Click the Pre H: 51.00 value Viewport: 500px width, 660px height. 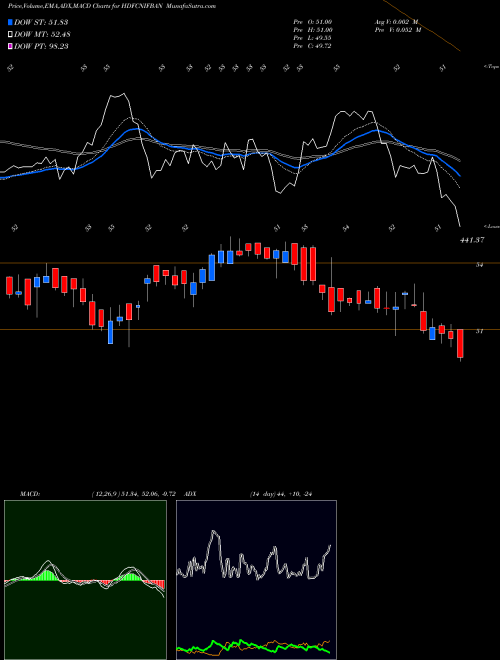coord(314,30)
